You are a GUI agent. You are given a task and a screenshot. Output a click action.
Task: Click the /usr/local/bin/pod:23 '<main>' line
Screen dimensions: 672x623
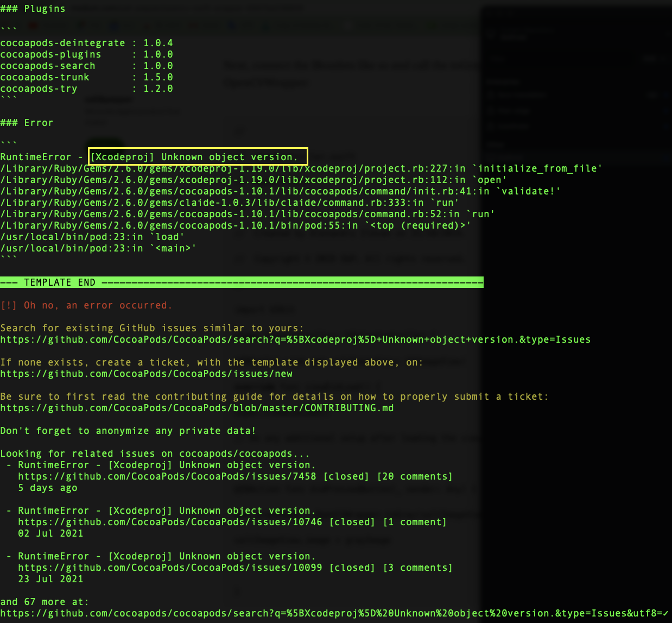coord(98,248)
